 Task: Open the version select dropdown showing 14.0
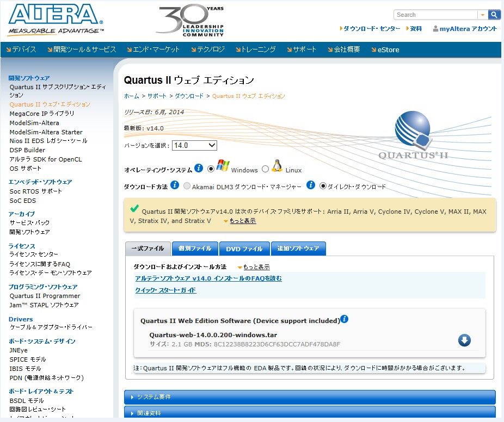coord(194,146)
